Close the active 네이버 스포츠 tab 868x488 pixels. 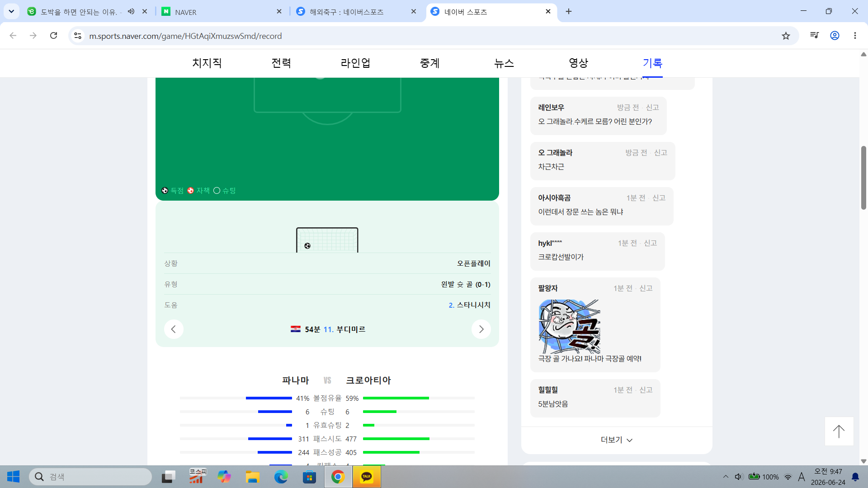[548, 11]
